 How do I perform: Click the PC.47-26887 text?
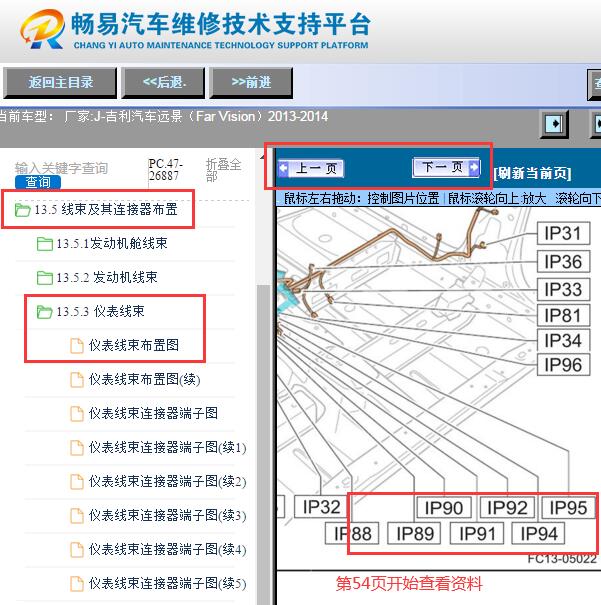[165, 169]
